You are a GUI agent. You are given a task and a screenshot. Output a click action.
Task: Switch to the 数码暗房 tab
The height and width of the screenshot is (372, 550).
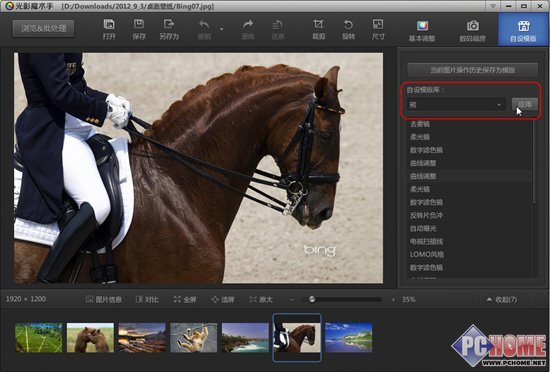(x=472, y=31)
